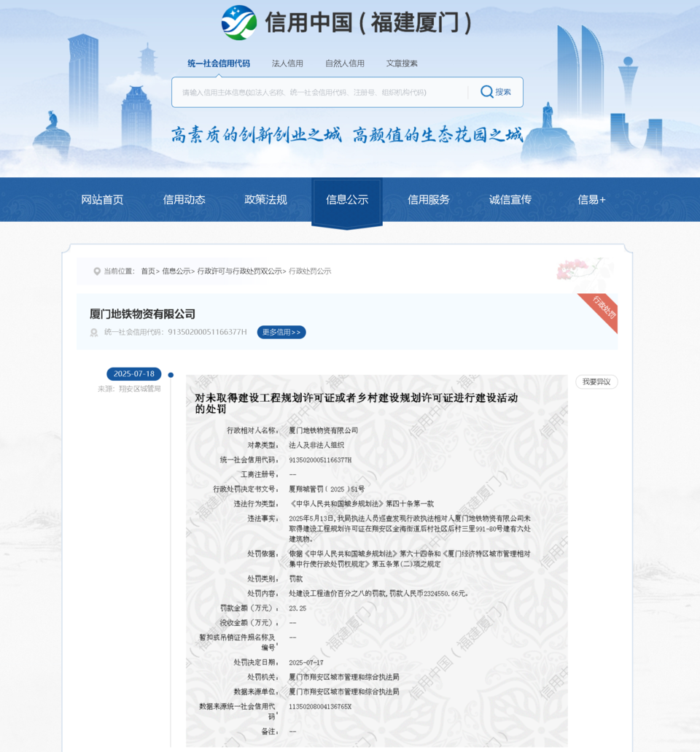Open the 信易+ navigation item
700x752 pixels.
tap(591, 200)
